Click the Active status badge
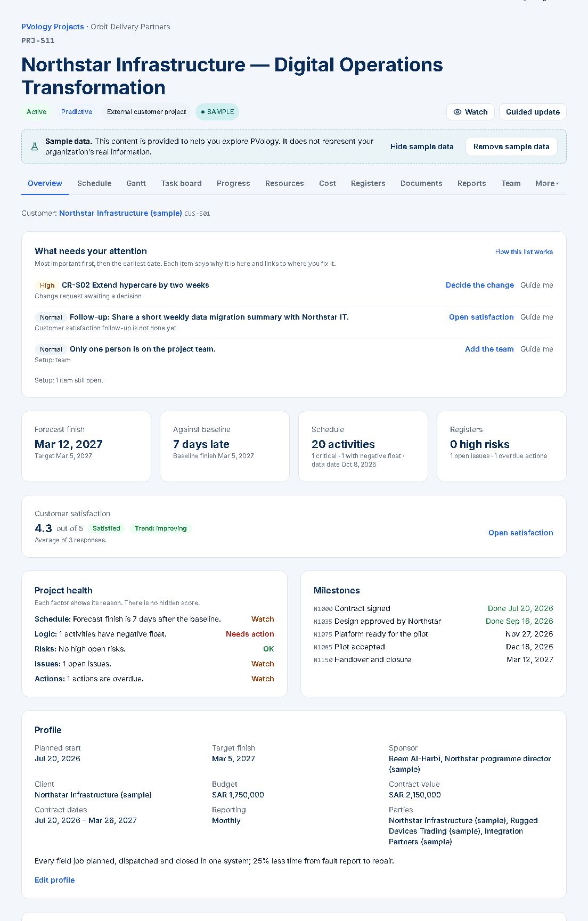The image size is (588, 921). click(36, 112)
